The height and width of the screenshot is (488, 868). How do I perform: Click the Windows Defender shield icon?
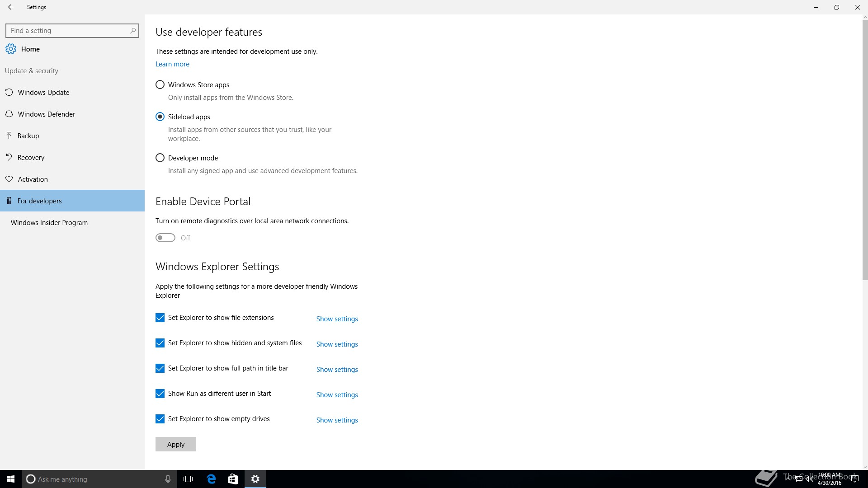[9, 114]
